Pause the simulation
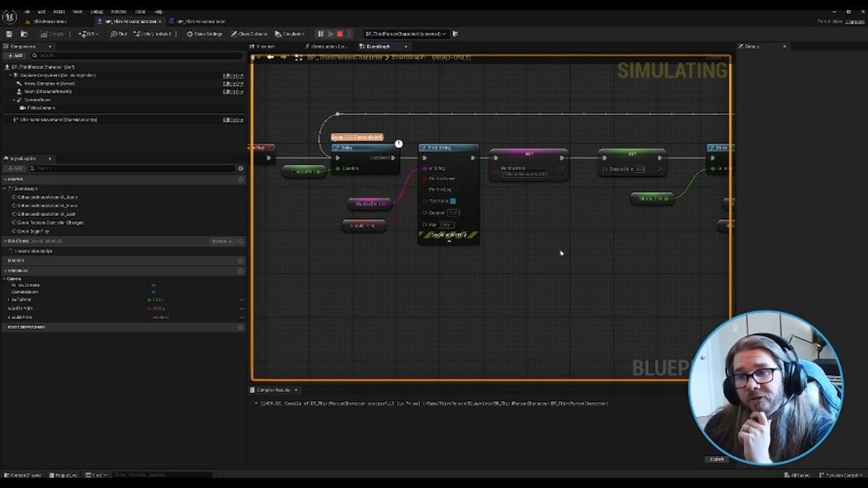This screenshot has width=868, height=488. (320, 34)
